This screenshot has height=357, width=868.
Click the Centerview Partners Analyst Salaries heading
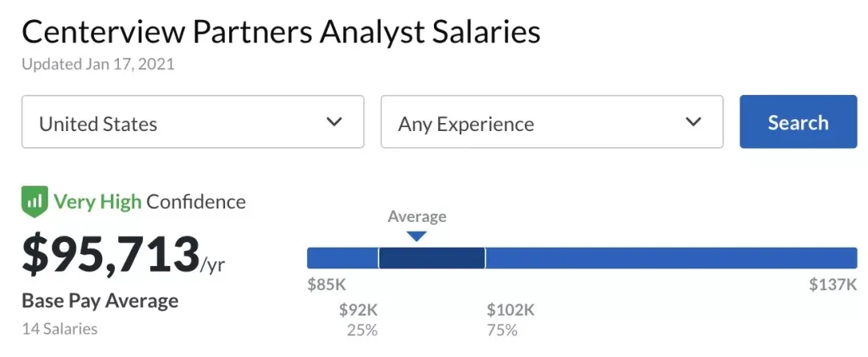click(x=280, y=32)
